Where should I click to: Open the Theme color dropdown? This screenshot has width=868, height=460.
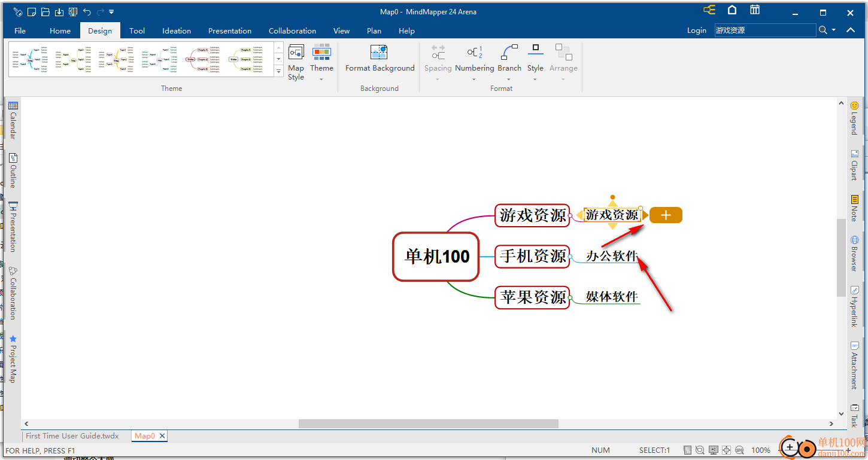pos(321,62)
